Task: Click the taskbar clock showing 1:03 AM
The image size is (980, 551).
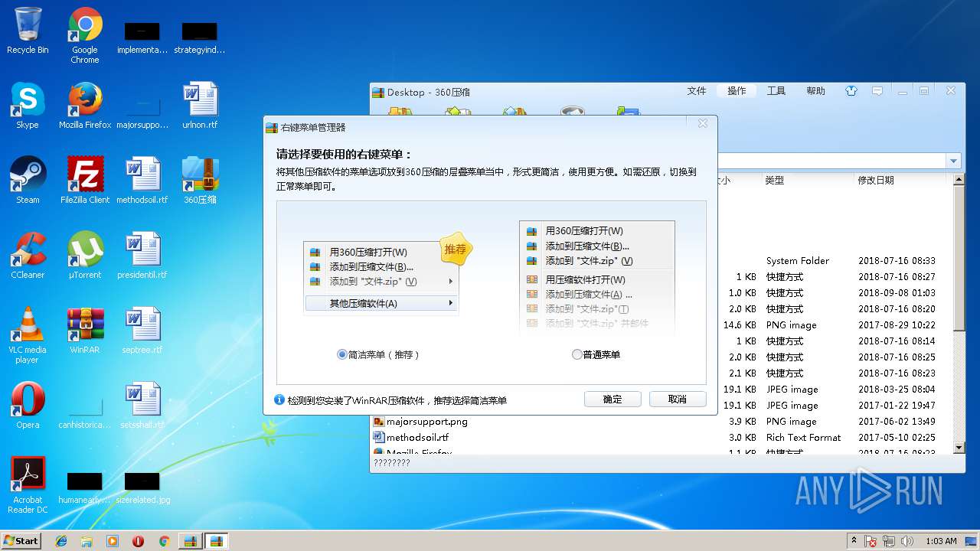Action: (x=941, y=541)
